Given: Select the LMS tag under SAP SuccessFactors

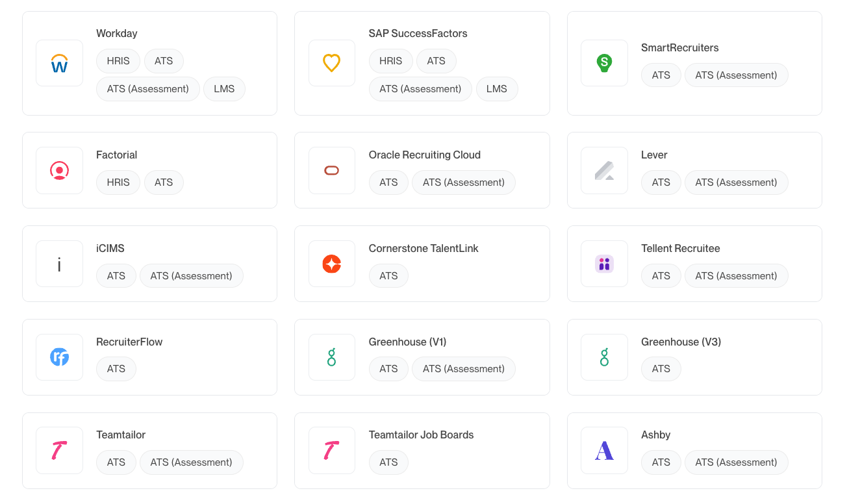Looking at the screenshot, I should coord(497,89).
